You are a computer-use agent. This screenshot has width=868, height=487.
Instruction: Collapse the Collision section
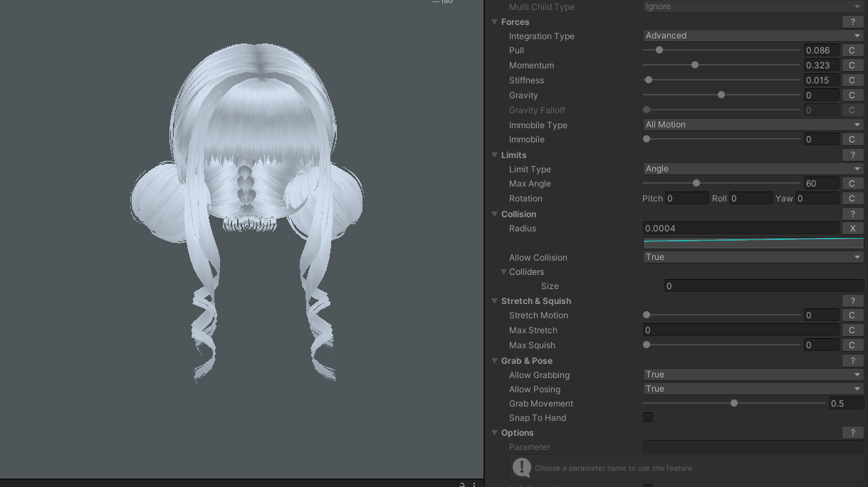pyautogui.click(x=494, y=214)
